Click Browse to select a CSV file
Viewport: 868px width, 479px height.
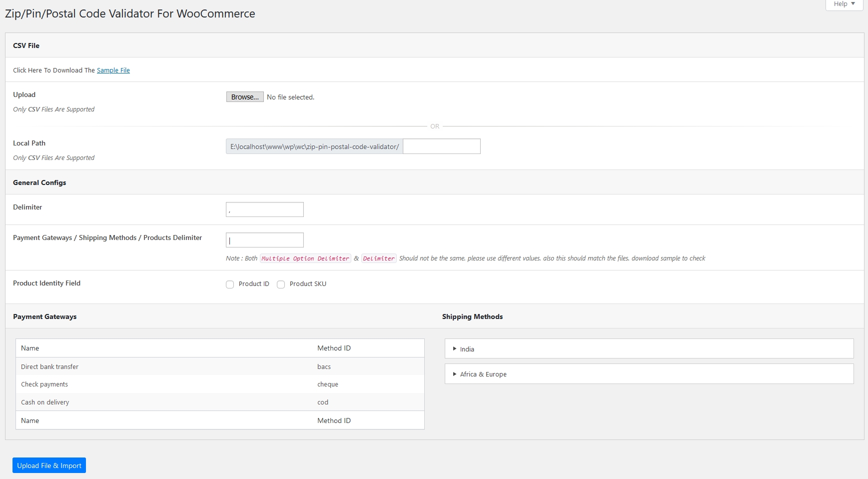(244, 96)
